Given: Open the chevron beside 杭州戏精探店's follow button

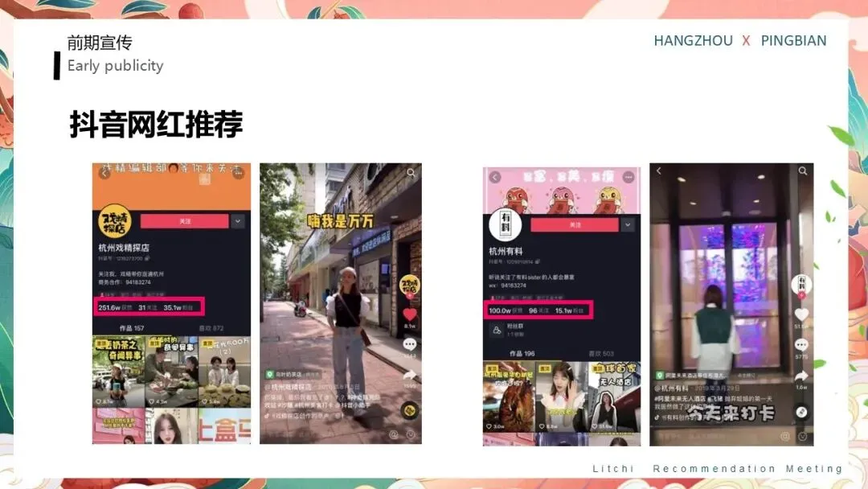Looking at the screenshot, I should pyautogui.click(x=235, y=219).
